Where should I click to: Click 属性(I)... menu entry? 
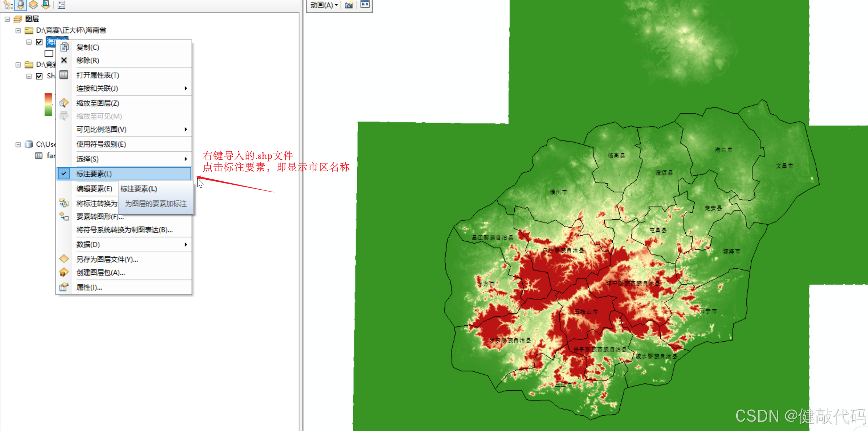[89, 287]
